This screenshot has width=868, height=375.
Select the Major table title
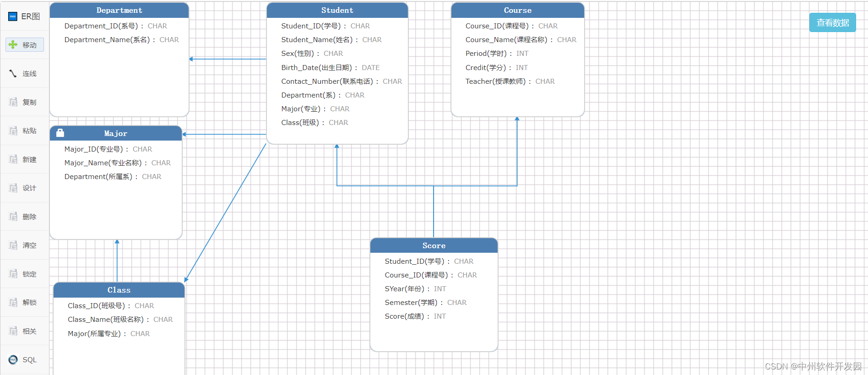coord(116,133)
